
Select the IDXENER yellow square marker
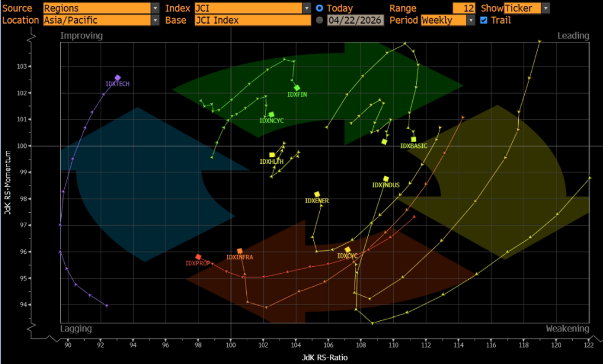click(317, 194)
